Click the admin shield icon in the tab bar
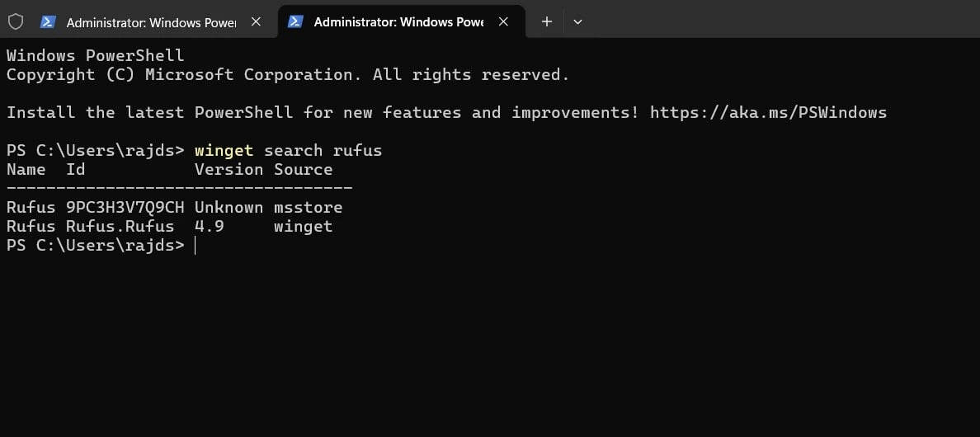 tap(15, 21)
